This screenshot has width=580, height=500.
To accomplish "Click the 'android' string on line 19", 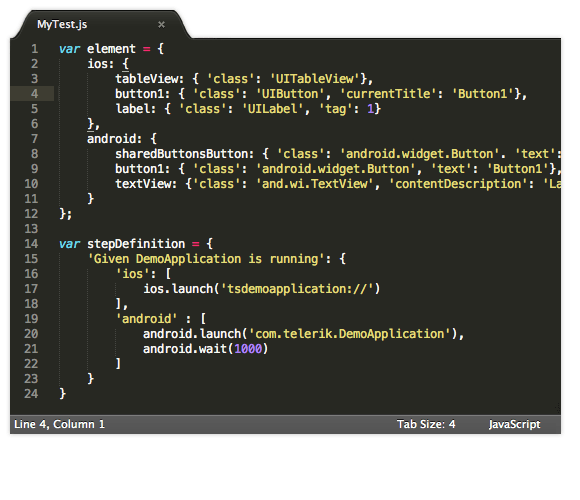I will [x=146, y=319].
